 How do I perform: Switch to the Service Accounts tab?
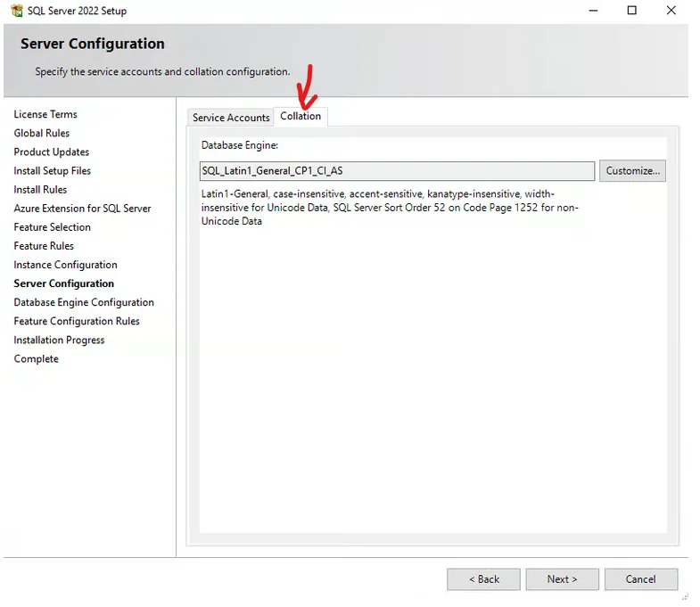coord(231,118)
